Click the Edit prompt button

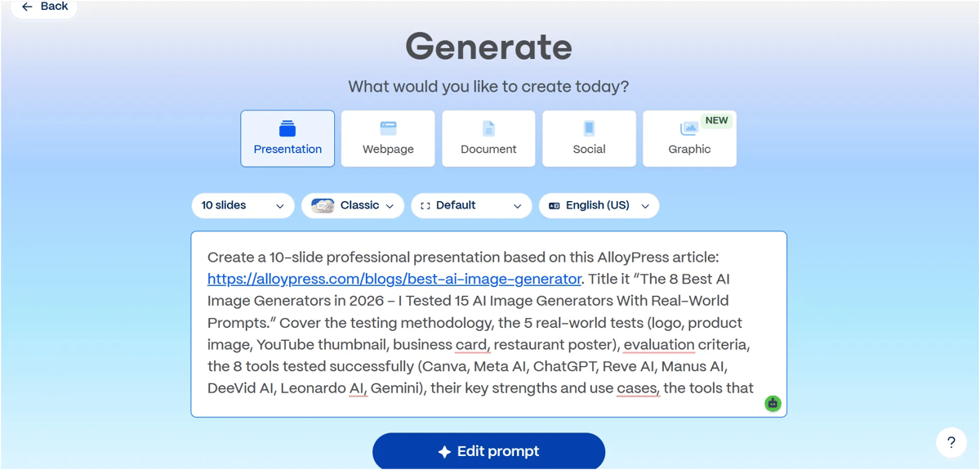pos(488,451)
